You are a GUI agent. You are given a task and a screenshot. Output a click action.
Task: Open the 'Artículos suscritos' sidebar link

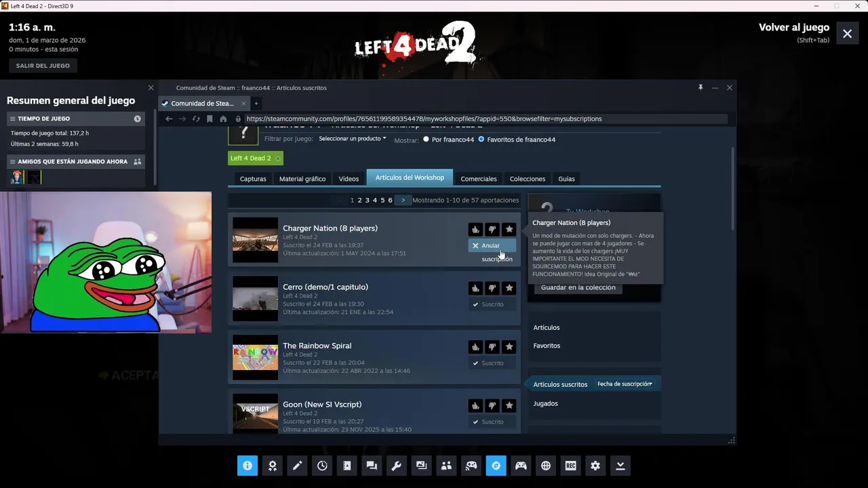click(560, 384)
